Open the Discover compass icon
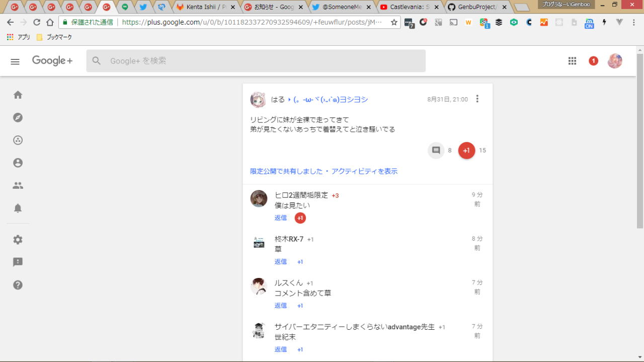This screenshot has height=362, width=644. pyautogui.click(x=18, y=118)
